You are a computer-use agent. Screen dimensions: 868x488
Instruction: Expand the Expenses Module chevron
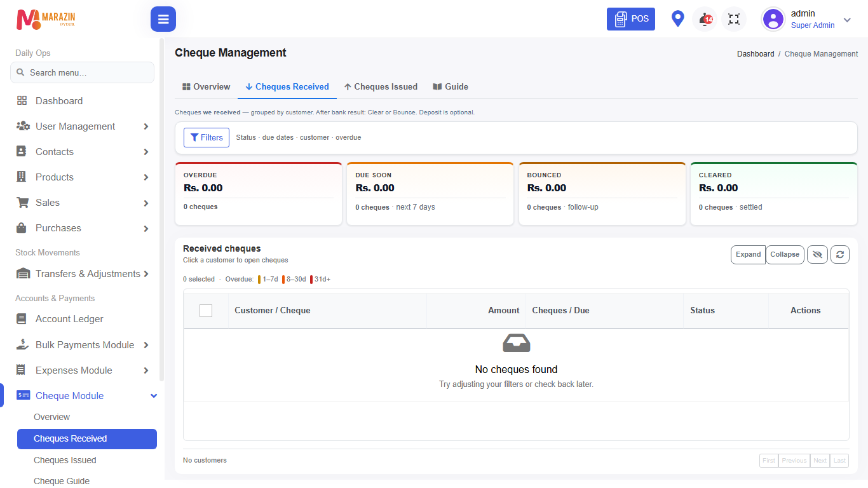(x=146, y=370)
